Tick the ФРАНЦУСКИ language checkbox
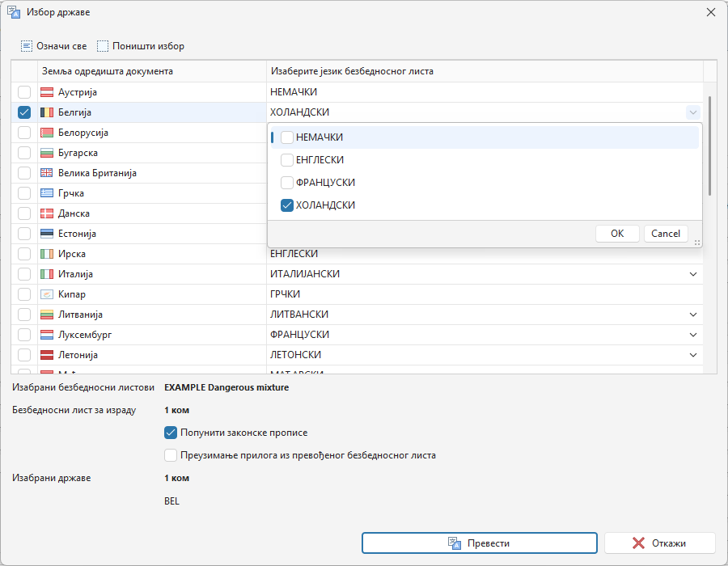Viewport: 728px width, 566px height. (287, 183)
